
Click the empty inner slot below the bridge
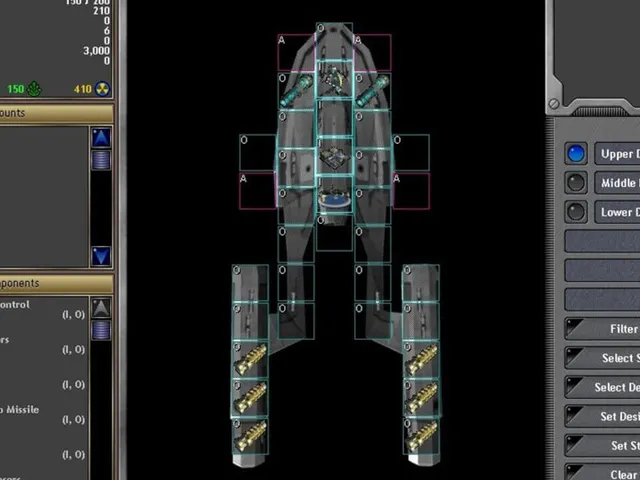[x=334, y=117]
